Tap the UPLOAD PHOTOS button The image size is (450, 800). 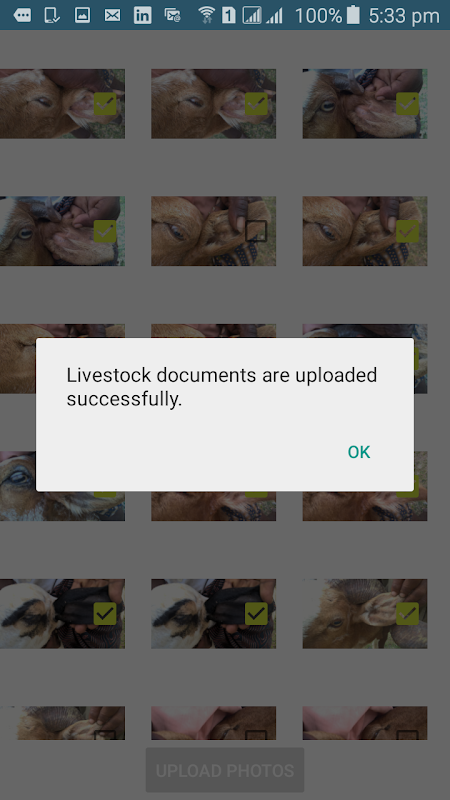pyautogui.click(x=225, y=770)
